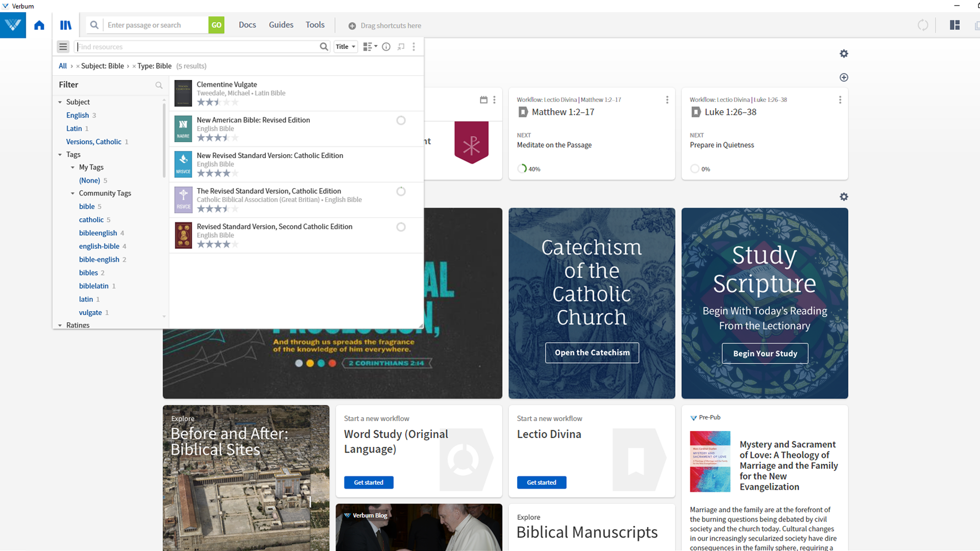This screenshot has height=551, width=980.
Task: Open library panel kebab menu
Action: coord(414,46)
